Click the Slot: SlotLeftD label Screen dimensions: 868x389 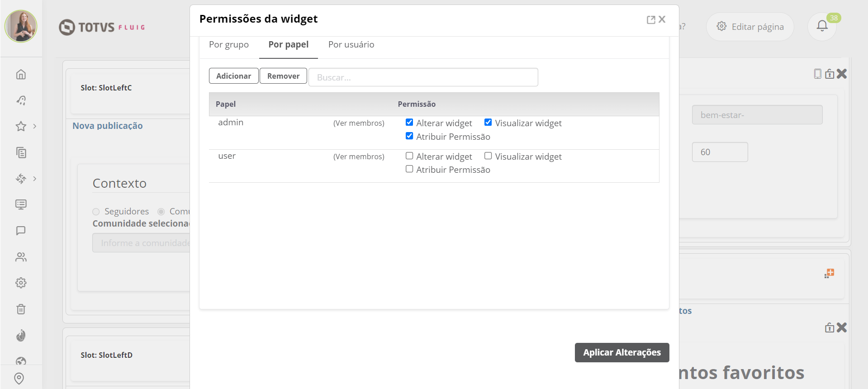[x=107, y=355]
